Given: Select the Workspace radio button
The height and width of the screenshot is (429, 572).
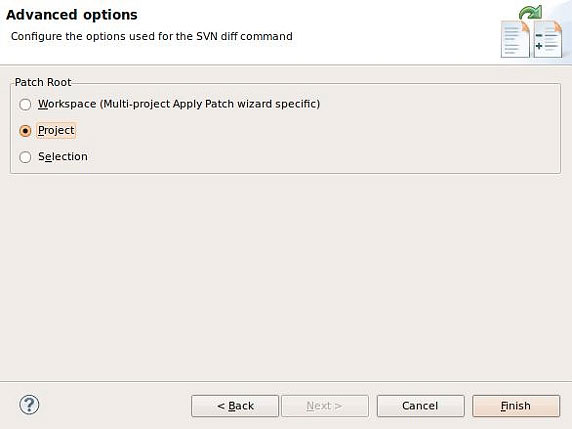Looking at the screenshot, I should 25,104.
